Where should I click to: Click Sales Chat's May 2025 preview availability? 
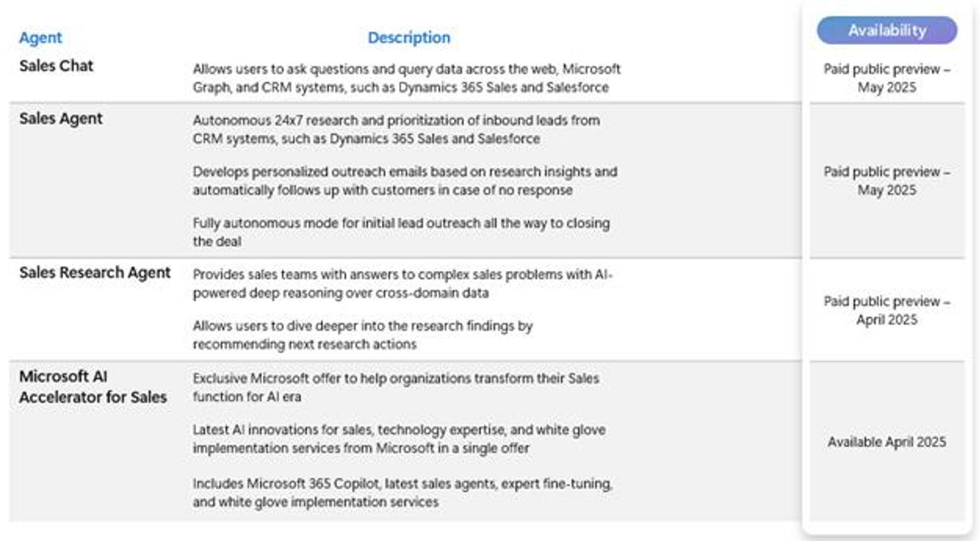pyautogui.click(x=886, y=78)
